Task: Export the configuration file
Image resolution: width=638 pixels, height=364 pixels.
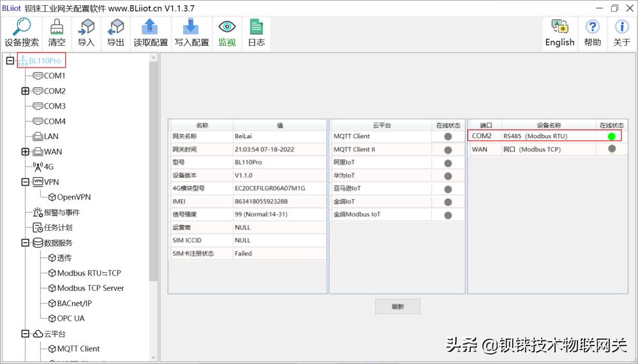Action: (115, 34)
